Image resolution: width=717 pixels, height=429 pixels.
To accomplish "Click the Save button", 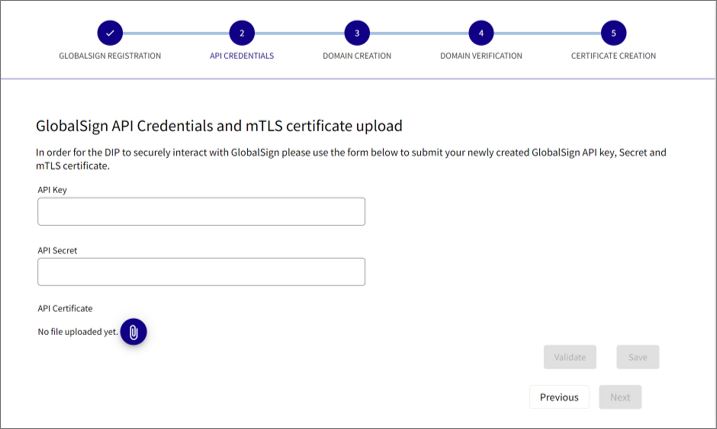I will [637, 357].
